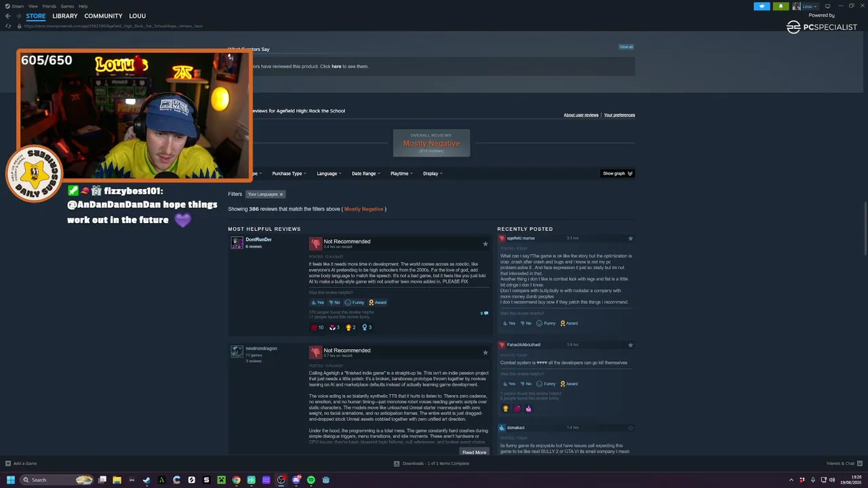The width and height of the screenshot is (868, 488).
Task: Open Chrome from the taskbar
Action: [x=236, y=480]
